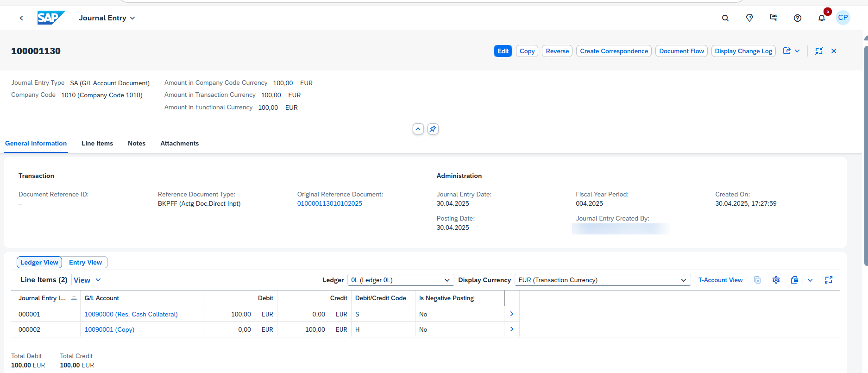
Task: Open the CP user profile avatar
Action: click(843, 18)
